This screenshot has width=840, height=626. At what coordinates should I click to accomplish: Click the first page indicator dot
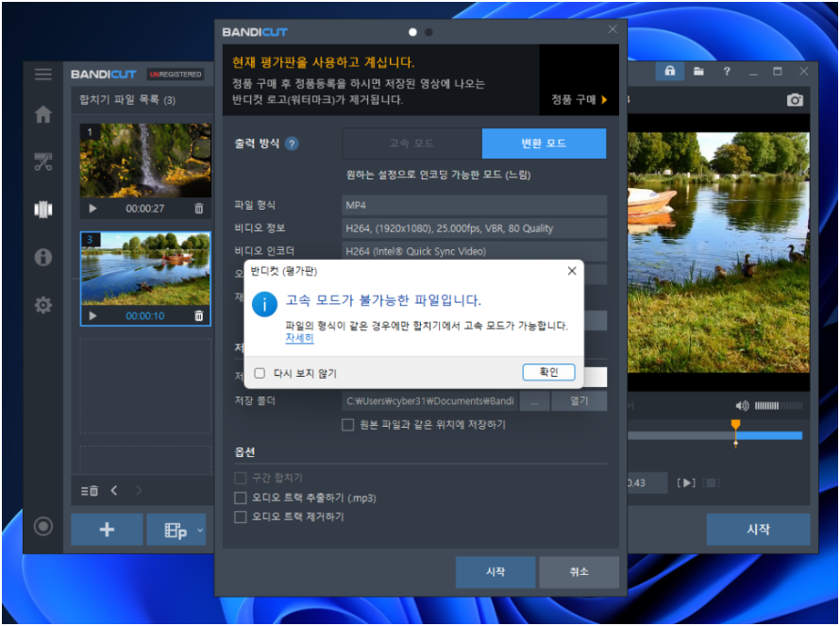(x=412, y=32)
